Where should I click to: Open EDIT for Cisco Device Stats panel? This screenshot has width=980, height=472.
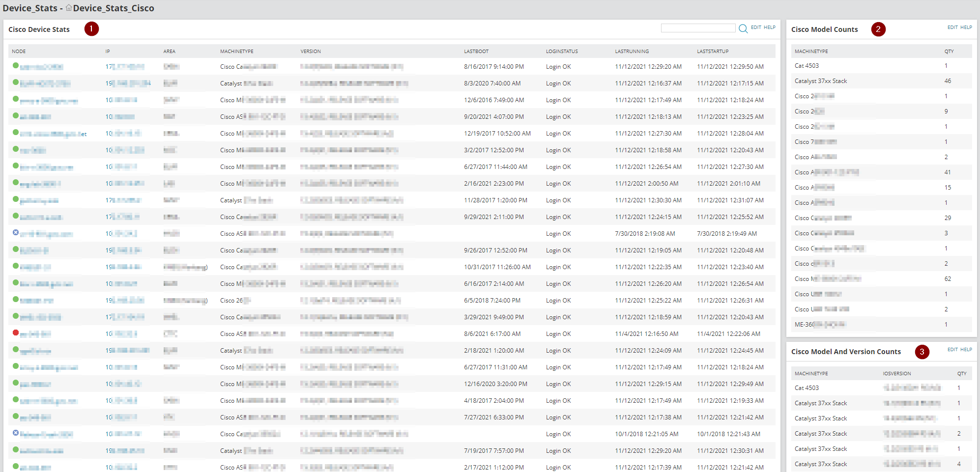tap(756, 28)
